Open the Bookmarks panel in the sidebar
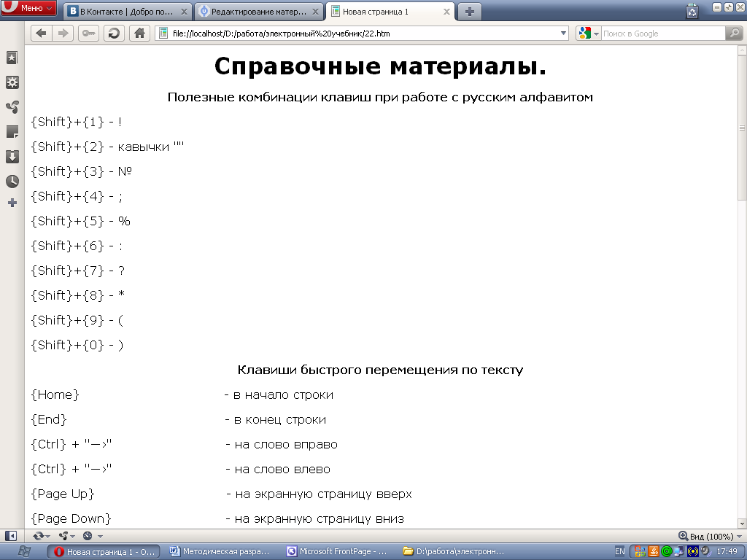This screenshot has width=747, height=560. click(x=12, y=58)
